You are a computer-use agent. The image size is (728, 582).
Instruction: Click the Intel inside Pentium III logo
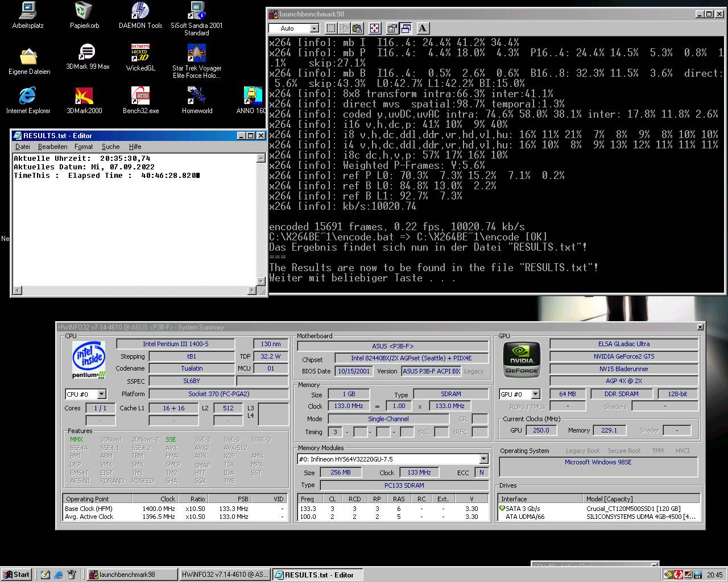89,359
